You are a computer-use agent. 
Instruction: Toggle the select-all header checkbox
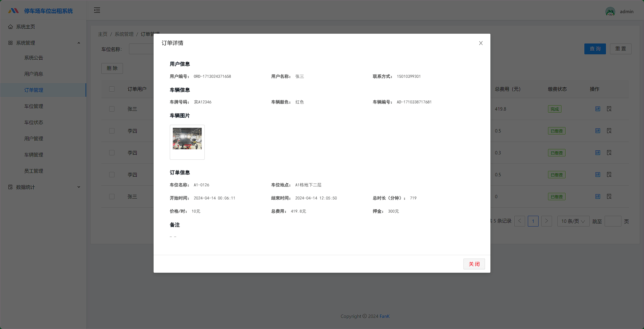(x=112, y=89)
